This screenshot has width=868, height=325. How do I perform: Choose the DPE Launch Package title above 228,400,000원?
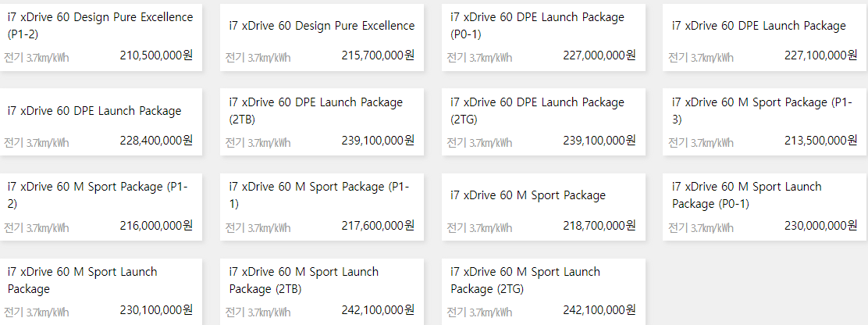[94, 111]
